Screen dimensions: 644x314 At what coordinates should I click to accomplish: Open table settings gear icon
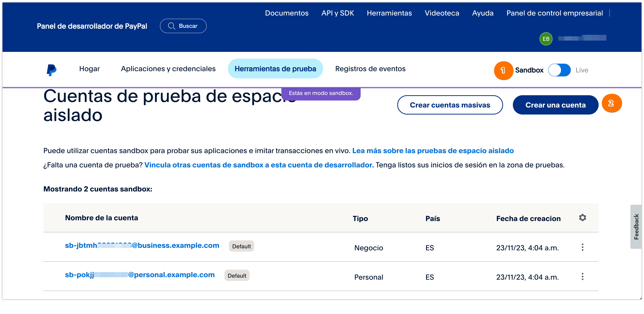(x=582, y=218)
